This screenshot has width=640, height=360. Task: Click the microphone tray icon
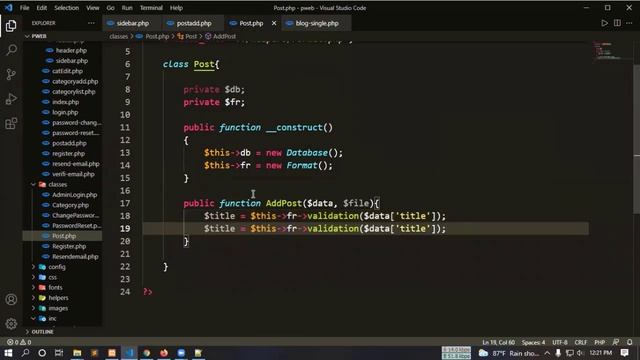point(558,353)
